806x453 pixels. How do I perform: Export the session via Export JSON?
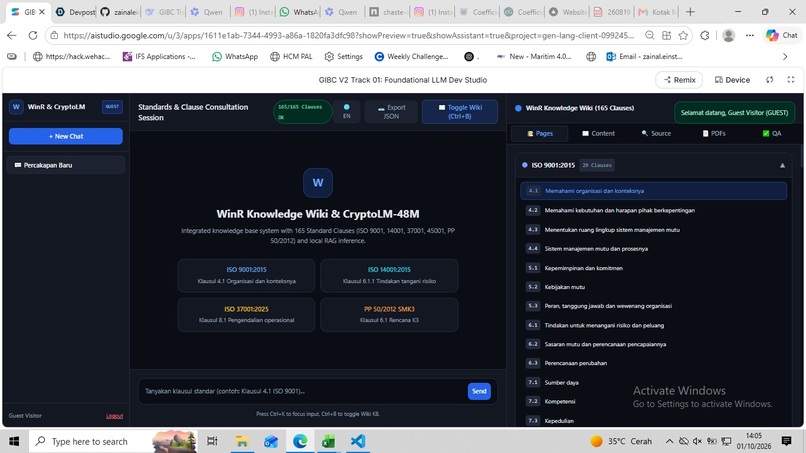click(x=391, y=112)
